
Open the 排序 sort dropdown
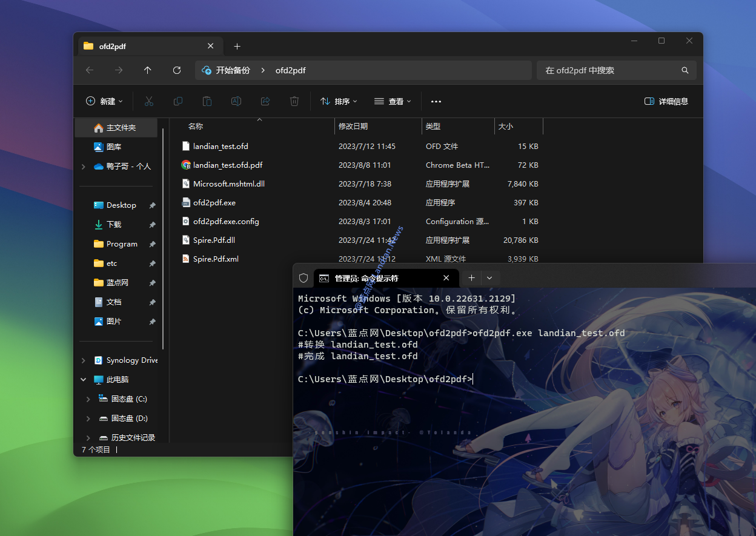tap(339, 101)
